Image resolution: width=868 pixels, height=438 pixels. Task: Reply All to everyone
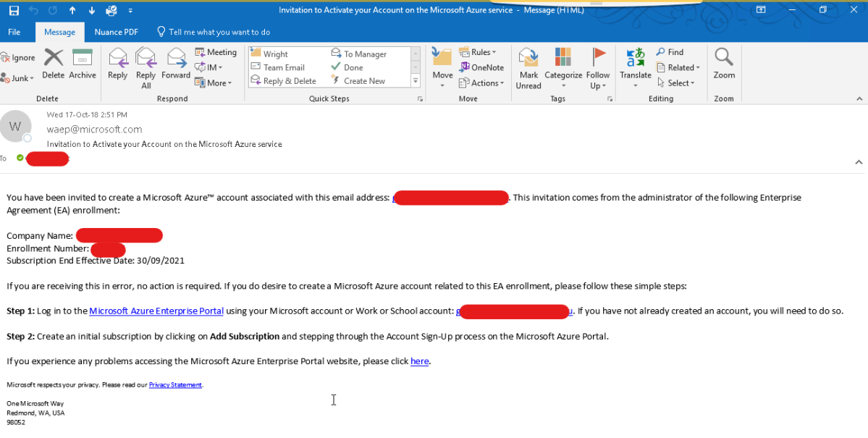(146, 67)
